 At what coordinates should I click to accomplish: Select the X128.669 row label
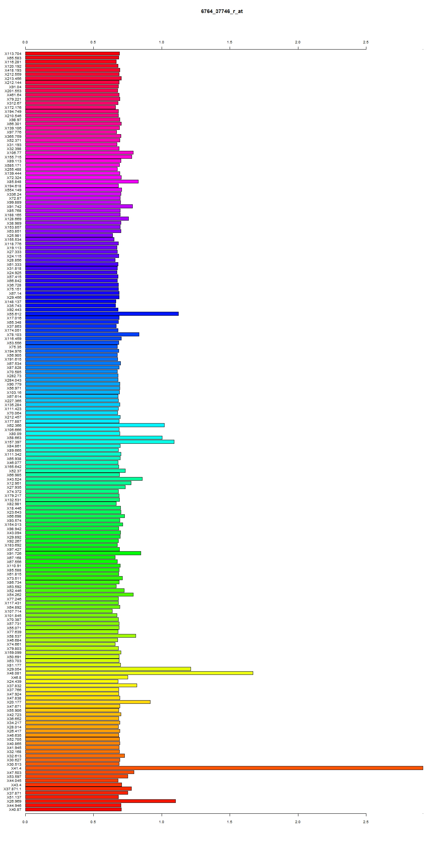pos(13,219)
